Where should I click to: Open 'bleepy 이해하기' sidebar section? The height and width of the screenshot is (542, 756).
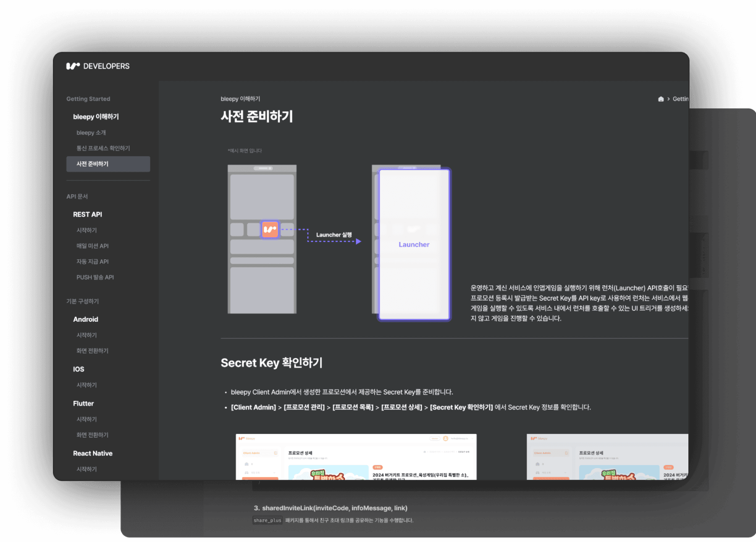tap(96, 116)
